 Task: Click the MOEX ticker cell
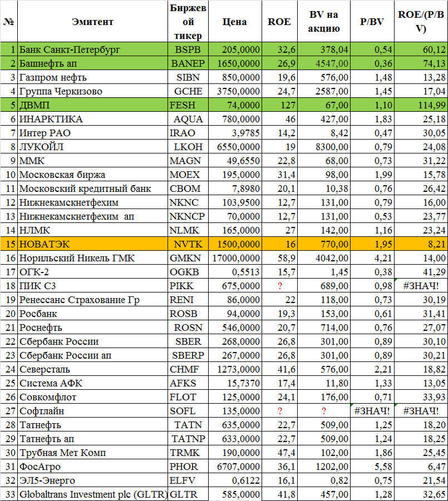pyautogui.click(x=188, y=175)
